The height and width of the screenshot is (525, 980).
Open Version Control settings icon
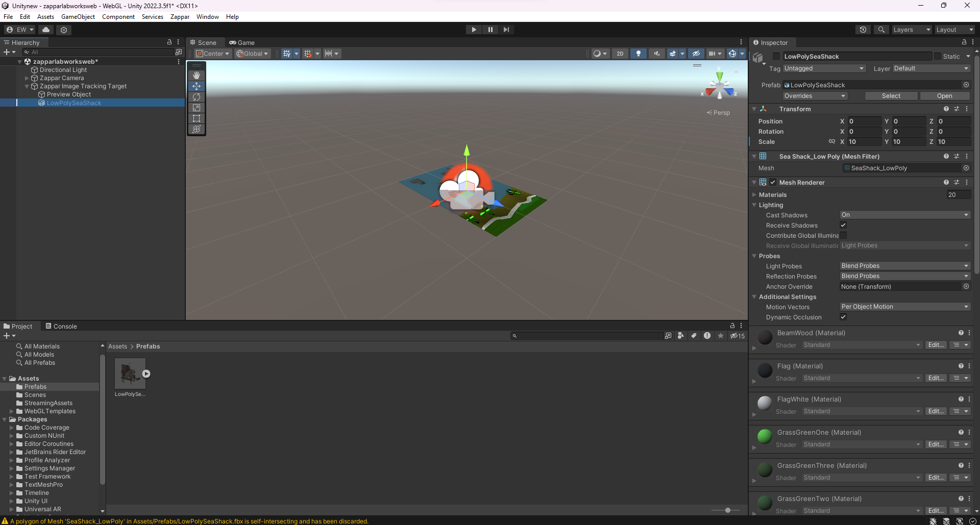coord(64,30)
